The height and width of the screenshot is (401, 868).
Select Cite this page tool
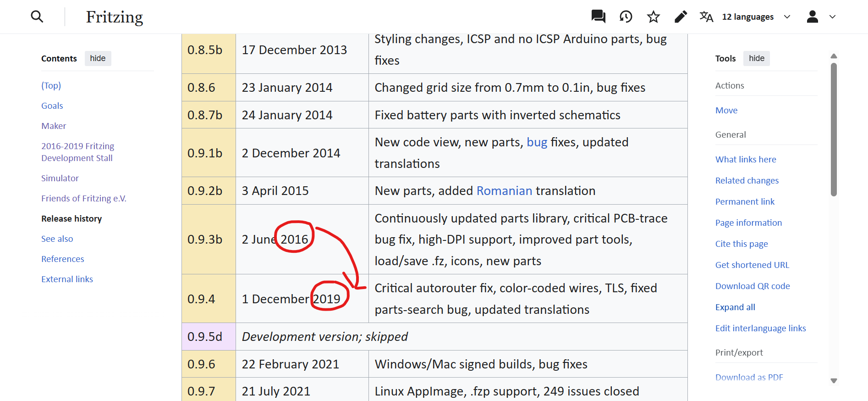(x=742, y=244)
